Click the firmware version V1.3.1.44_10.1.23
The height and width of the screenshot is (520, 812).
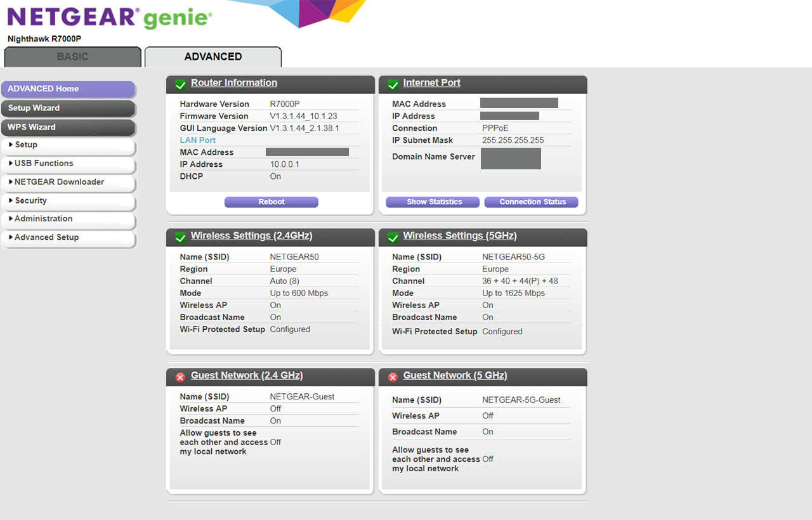(304, 117)
